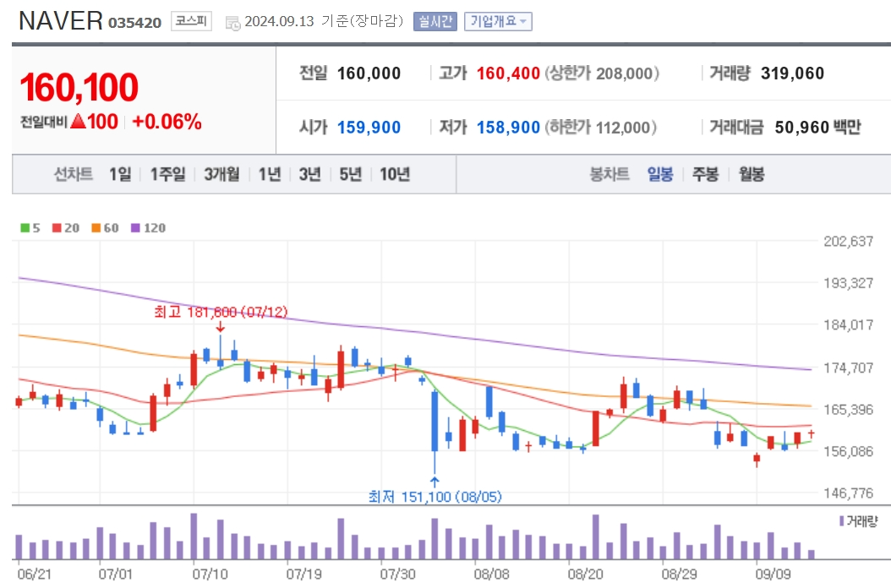Click the 146,776 price axis label

(x=849, y=493)
